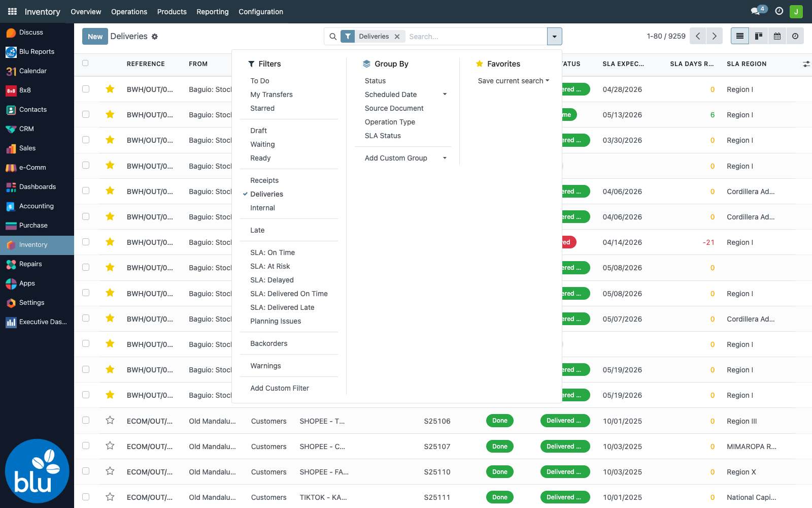The height and width of the screenshot is (508, 812).
Task: Apply the Warnings filter
Action: pos(265,366)
